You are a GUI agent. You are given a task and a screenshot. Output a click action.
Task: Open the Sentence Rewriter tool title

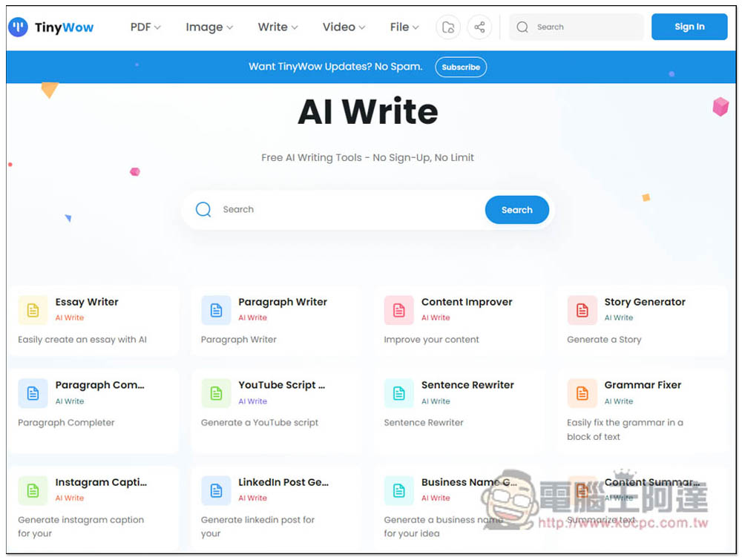pyautogui.click(x=467, y=385)
